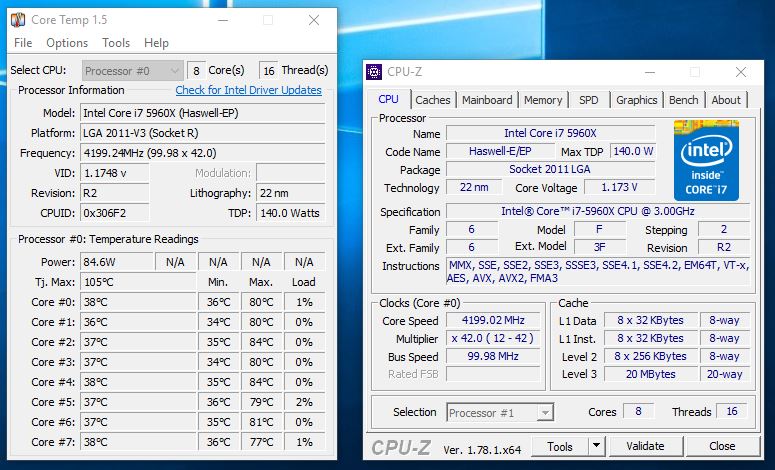Image resolution: width=775 pixels, height=470 pixels.
Task: Click the Bus Speed value 99.98 MHz
Action: [x=493, y=356]
